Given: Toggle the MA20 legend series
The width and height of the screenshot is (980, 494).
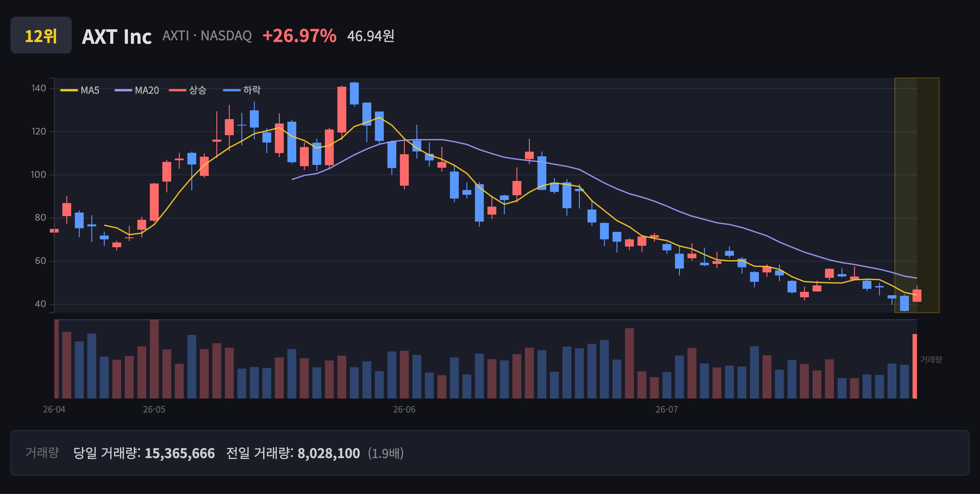Looking at the screenshot, I should tap(137, 90).
